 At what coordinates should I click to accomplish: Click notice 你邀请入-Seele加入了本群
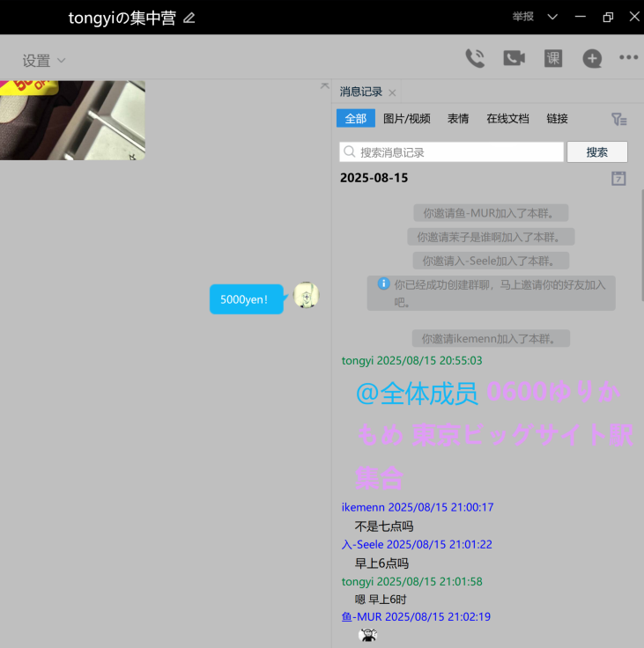coord(491,261)
